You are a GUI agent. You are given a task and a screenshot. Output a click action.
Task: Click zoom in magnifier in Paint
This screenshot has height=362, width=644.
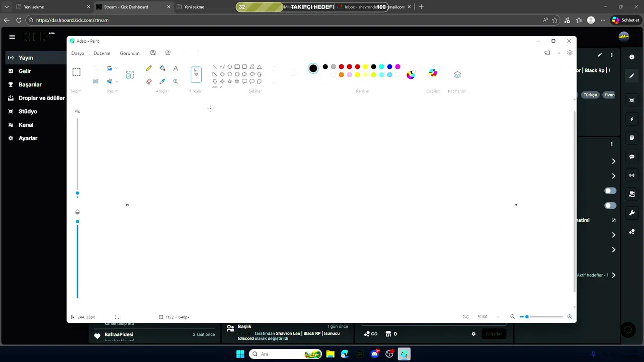click(570, 317)
